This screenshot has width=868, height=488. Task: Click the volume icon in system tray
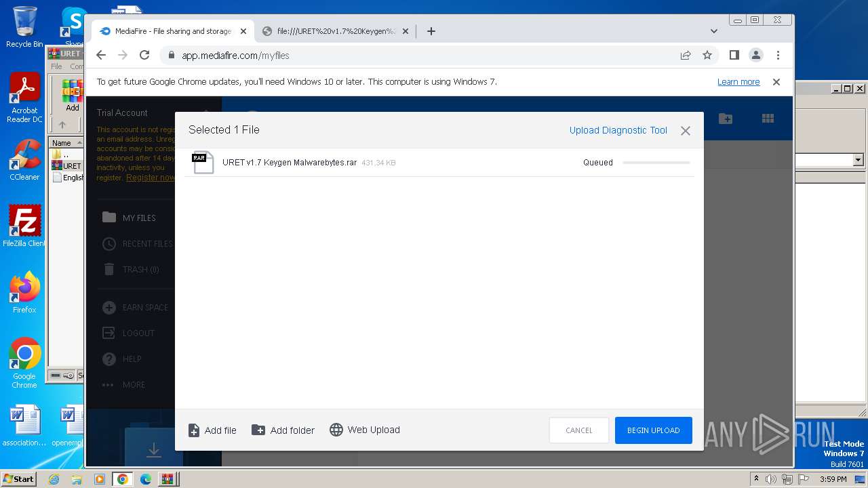(771, 479)
